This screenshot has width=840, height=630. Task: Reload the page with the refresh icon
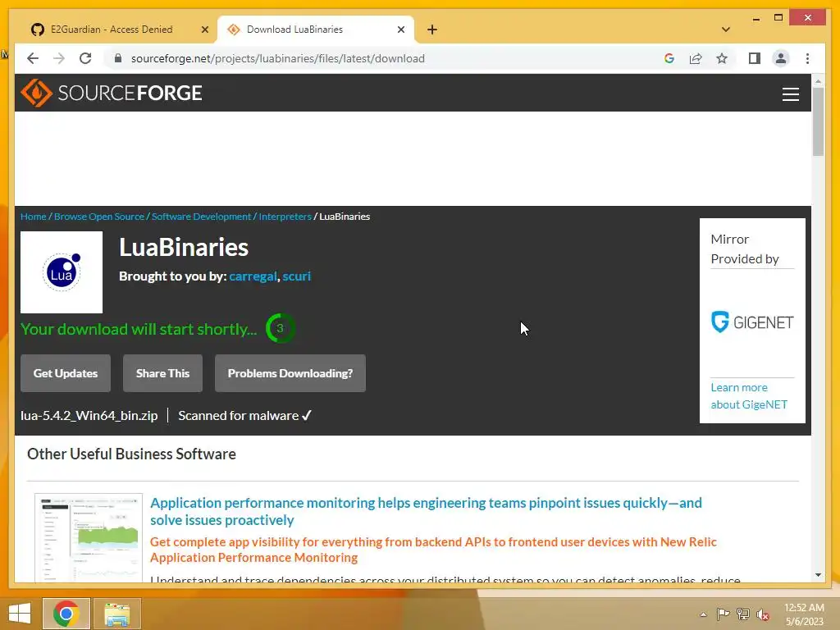(85, 58)
